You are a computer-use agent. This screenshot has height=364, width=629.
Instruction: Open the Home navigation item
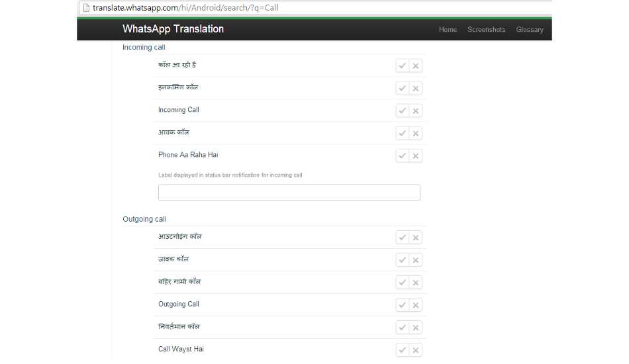[448, 29]
